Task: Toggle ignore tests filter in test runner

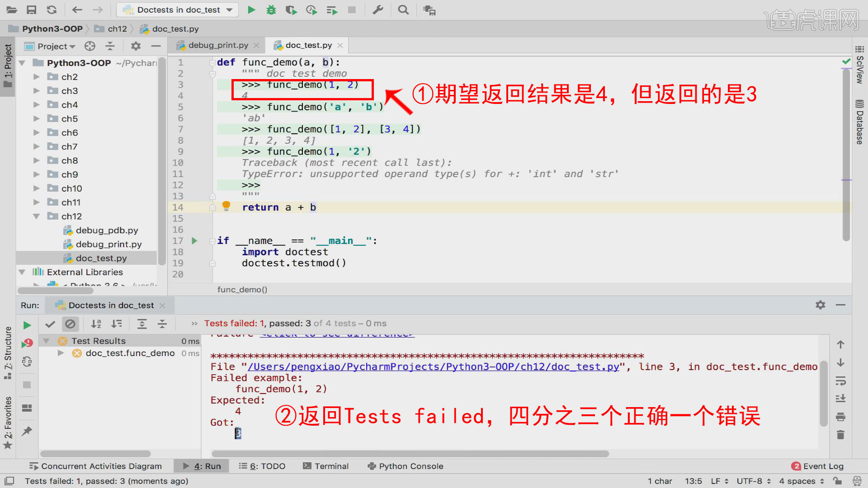Action: pos(71,324)
